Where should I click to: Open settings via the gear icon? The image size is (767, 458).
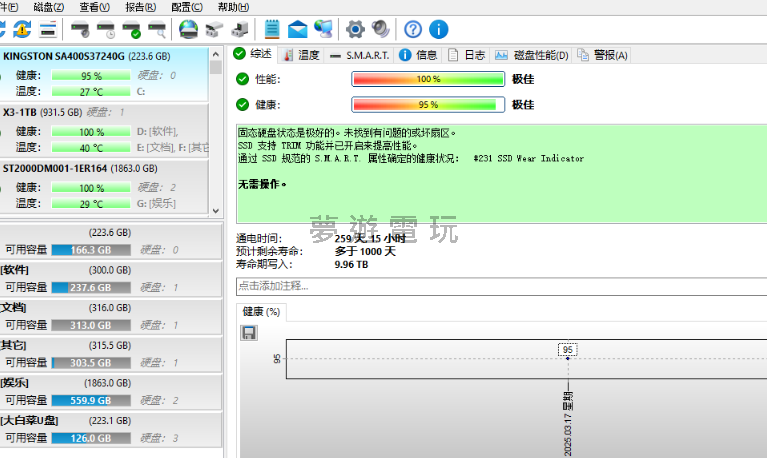pyautogui.click(x=355, y=29)
